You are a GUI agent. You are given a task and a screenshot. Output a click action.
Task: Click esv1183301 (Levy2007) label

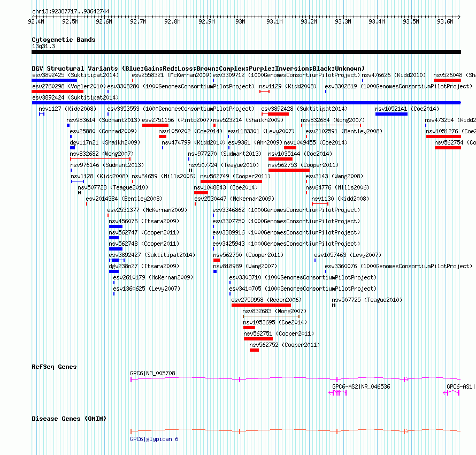click(261, 131)
